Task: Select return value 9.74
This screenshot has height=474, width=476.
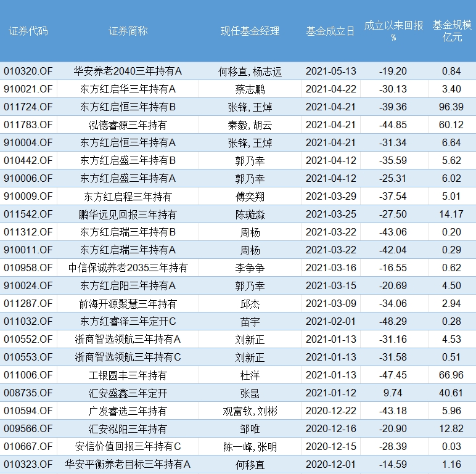Action: (393, 393)
